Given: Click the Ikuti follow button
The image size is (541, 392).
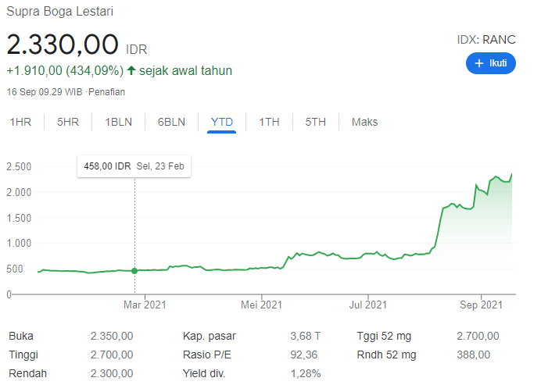Looking at the screenshot, I should [x=491, y=63].
